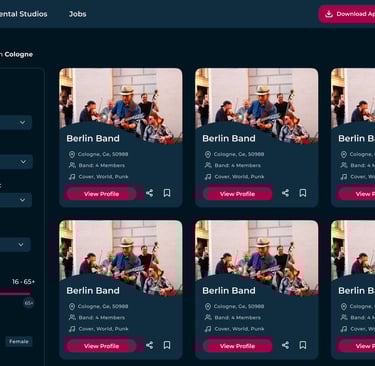Click 'Band: 4 Members' on top-middle card

point(238,165)
